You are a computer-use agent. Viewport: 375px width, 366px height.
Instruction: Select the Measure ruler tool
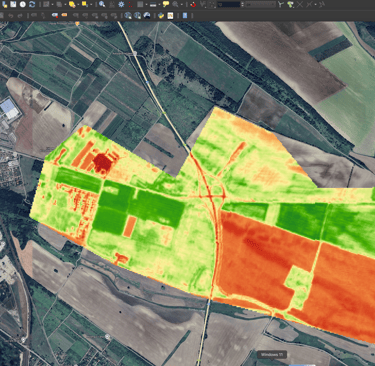pos(153,4)
